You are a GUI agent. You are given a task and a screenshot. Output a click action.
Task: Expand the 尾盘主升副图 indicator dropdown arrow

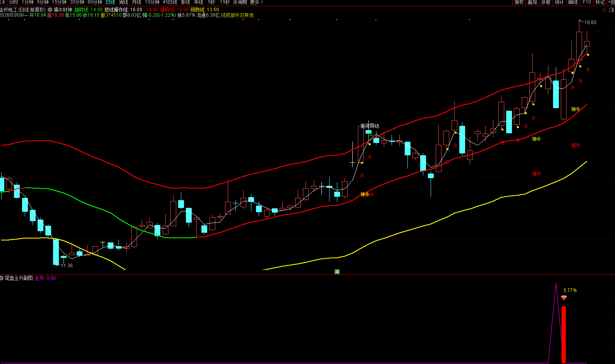[x=2, y=278]
